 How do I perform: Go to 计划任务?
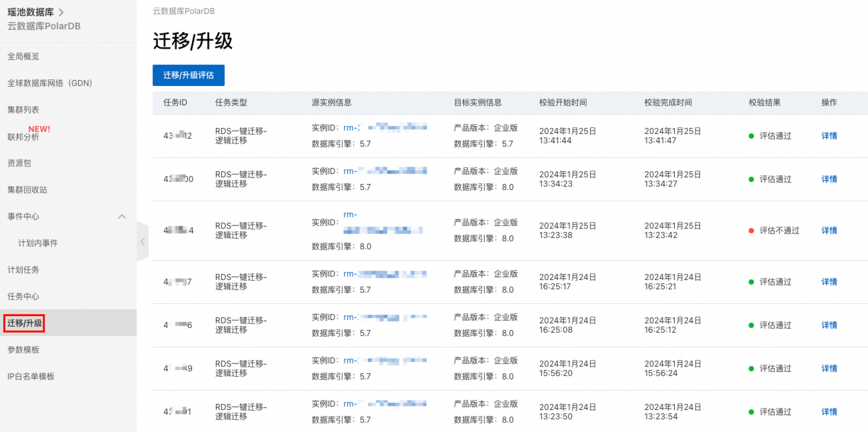point(23,270)
